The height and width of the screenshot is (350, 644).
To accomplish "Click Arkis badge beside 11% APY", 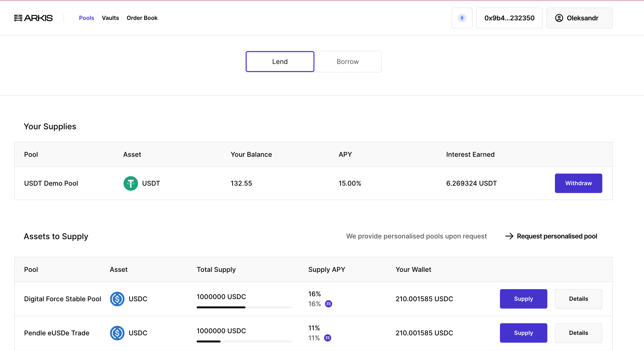I will [327, 338].
